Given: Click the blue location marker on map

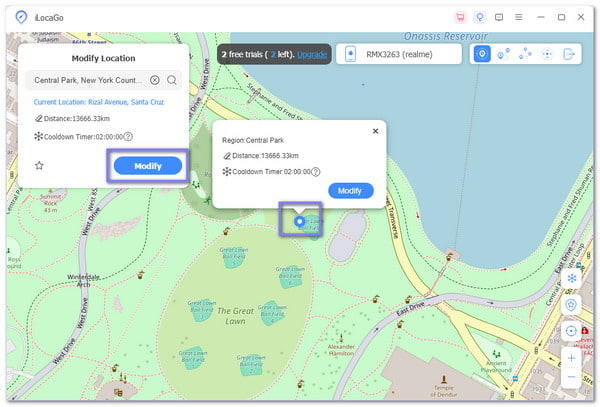Looking at the screenshot, I should pyautogui.click(x=300, y=221).
